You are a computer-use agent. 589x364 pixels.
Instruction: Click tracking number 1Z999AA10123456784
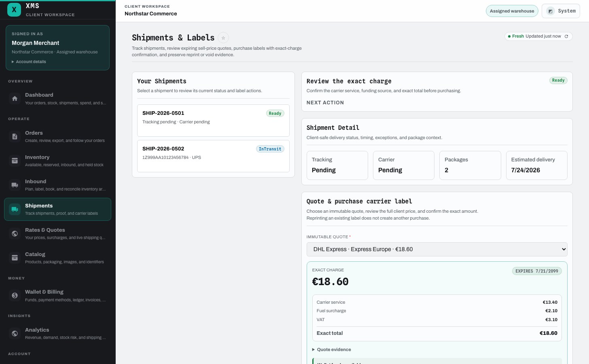(x=165, y=157)
